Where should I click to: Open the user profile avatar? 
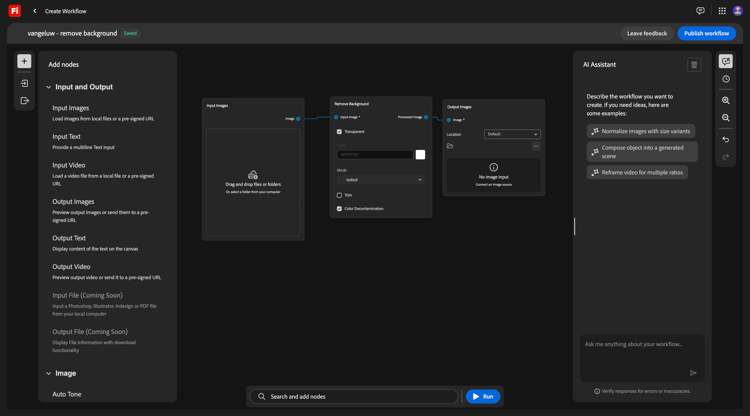[738, 11]
